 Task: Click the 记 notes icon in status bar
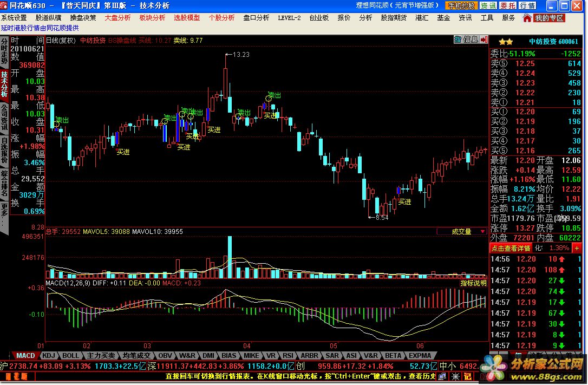(468, 376)
